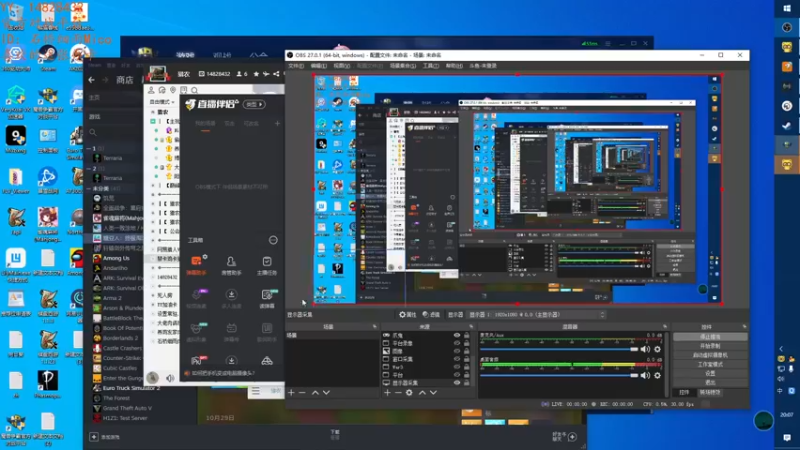Viewport: 800px width, 450px height.
Task: Toggle lock of 平台 source
Action: click(466, 375)
